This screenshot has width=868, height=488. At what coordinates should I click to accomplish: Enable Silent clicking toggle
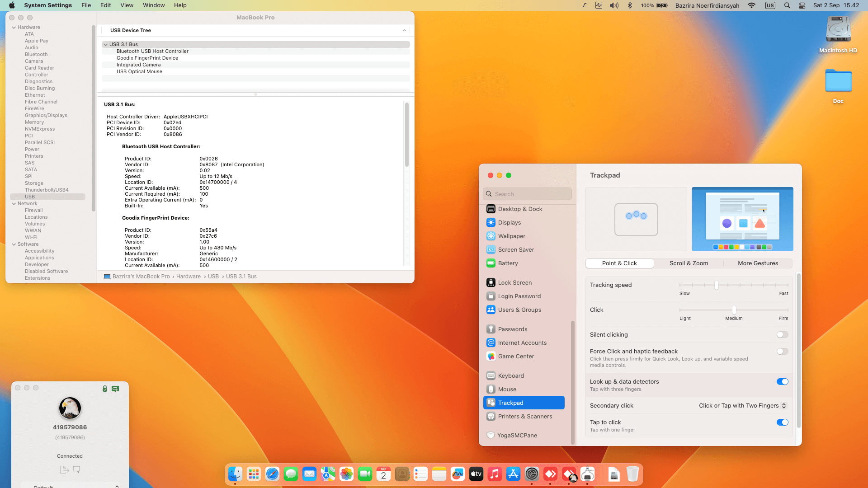782,335
